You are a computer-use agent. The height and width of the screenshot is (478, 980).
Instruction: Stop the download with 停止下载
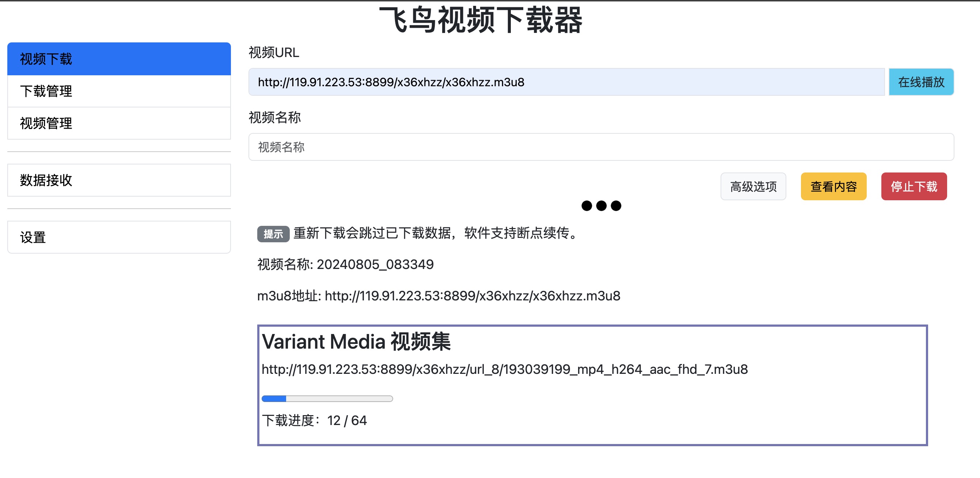(x=913, y=186)
